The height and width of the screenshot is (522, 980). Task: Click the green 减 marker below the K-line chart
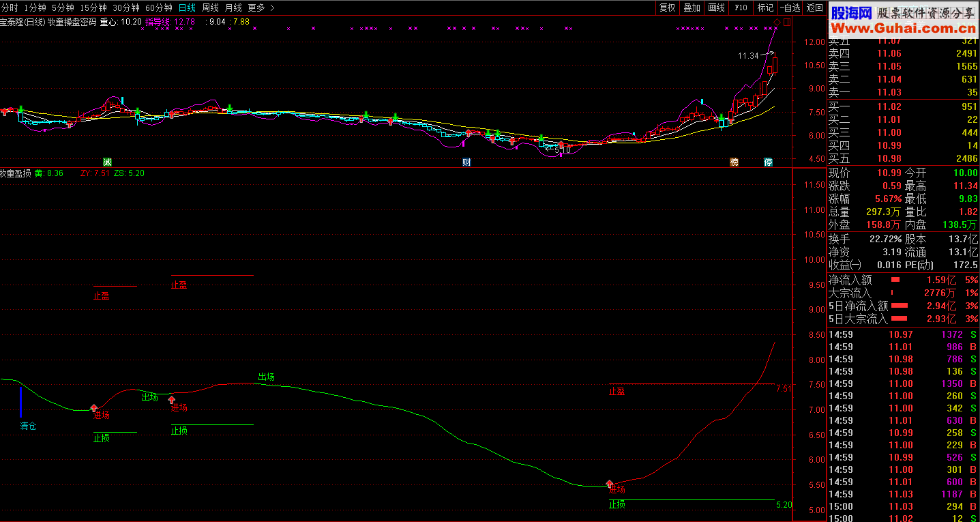tap(107, 162)
